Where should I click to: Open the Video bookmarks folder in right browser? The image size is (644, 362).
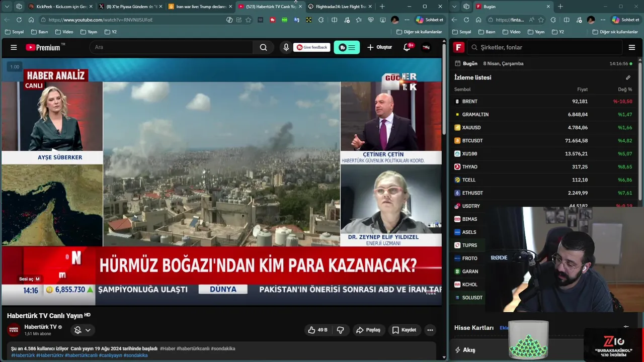point(511,32)
